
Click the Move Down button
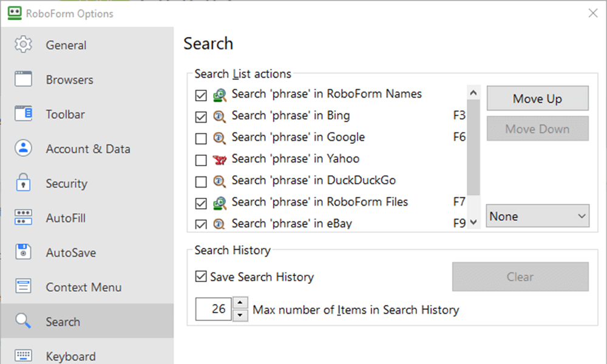pos(537,129)
